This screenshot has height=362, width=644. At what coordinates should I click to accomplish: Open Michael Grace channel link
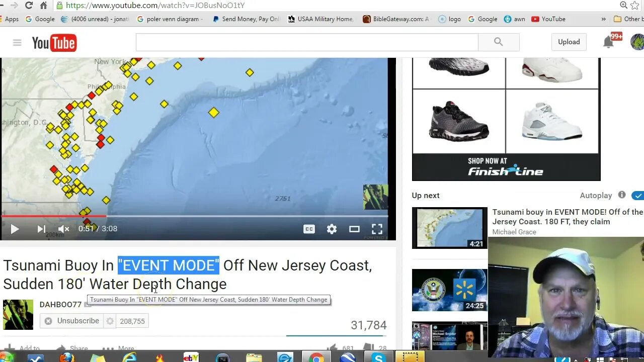point(514,232)
